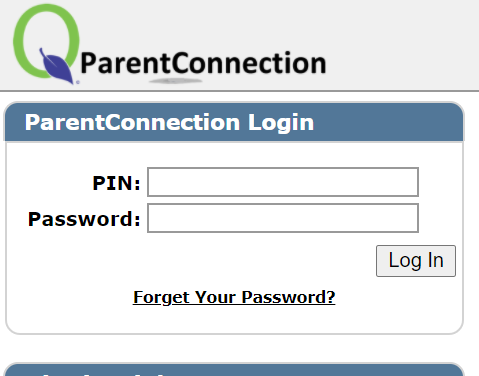The image size is (479, 376).
Task: Click the green Q logo icon
Action: pos(46,41)
